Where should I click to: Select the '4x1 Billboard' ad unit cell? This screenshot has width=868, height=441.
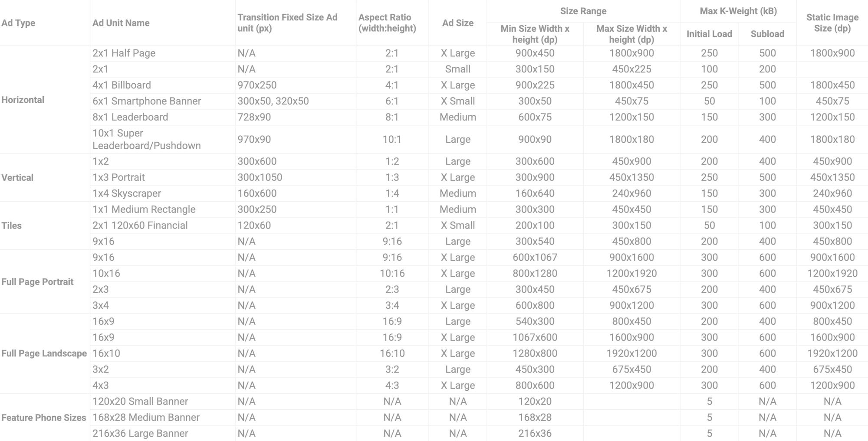(x=122, y=85)
